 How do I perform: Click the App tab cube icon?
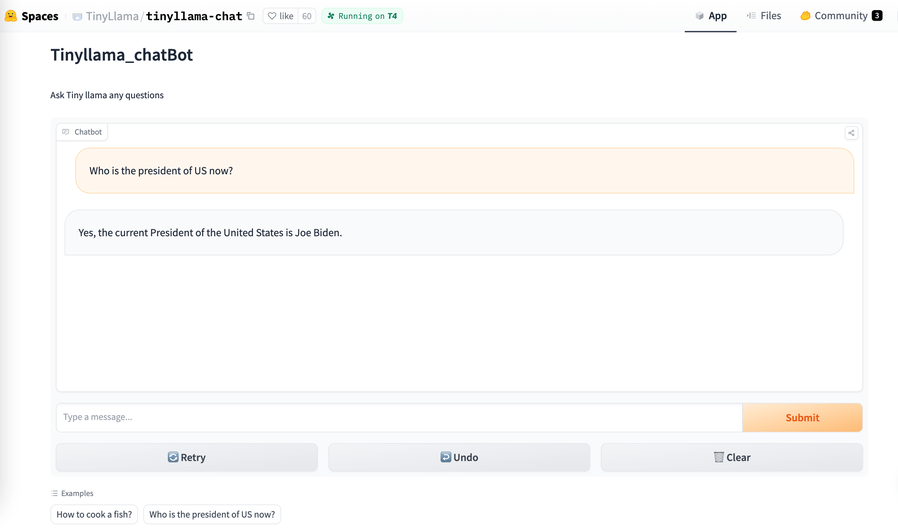[699, 16]
